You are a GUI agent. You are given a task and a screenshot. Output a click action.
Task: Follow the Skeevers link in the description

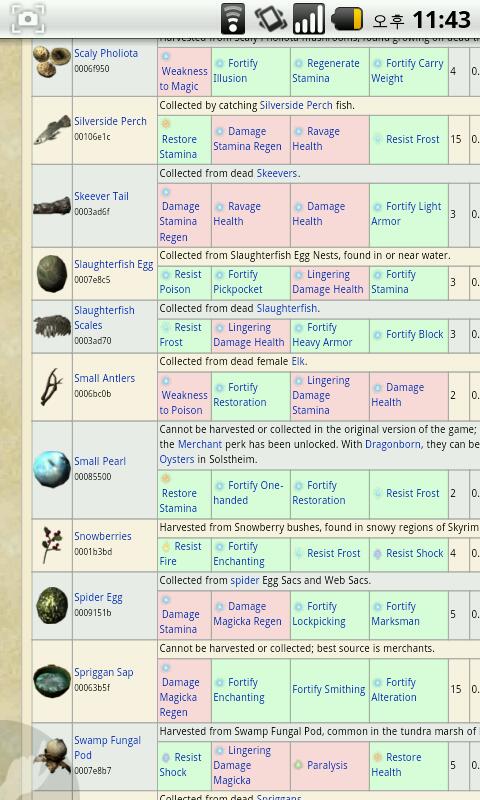[276, 173]
